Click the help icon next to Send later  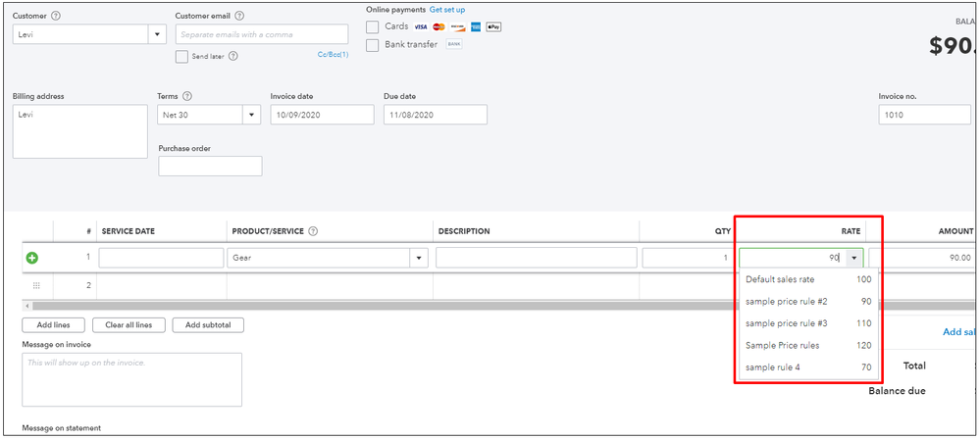pos(233,56)
